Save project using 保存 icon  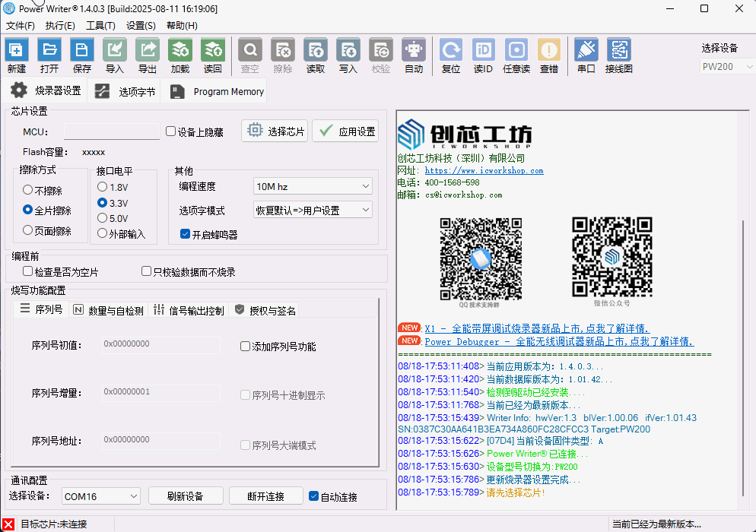coord(82,55)
